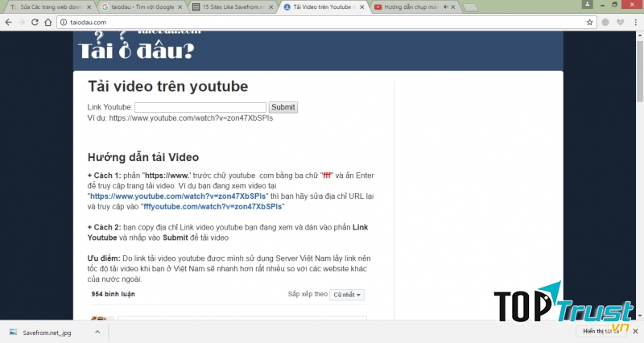
Task: Click the 'Tải ở đâu?' site logo
Action: (136, 49)
